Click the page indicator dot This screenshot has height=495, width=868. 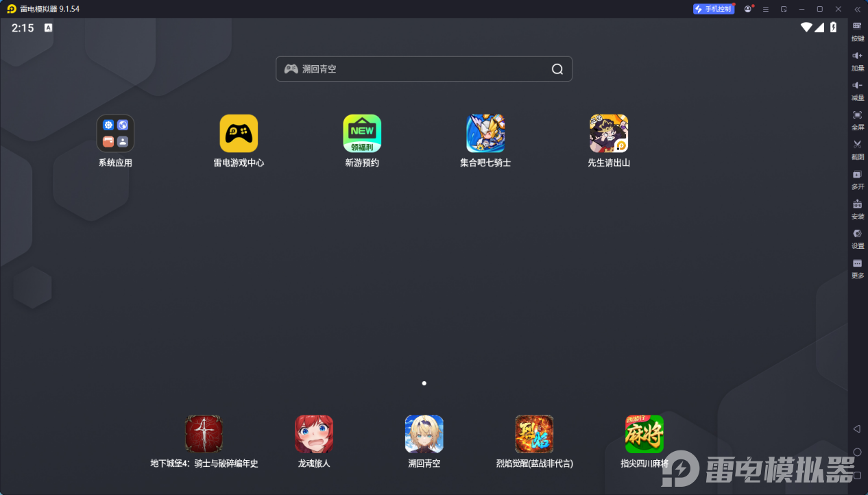tap(424, 383)
